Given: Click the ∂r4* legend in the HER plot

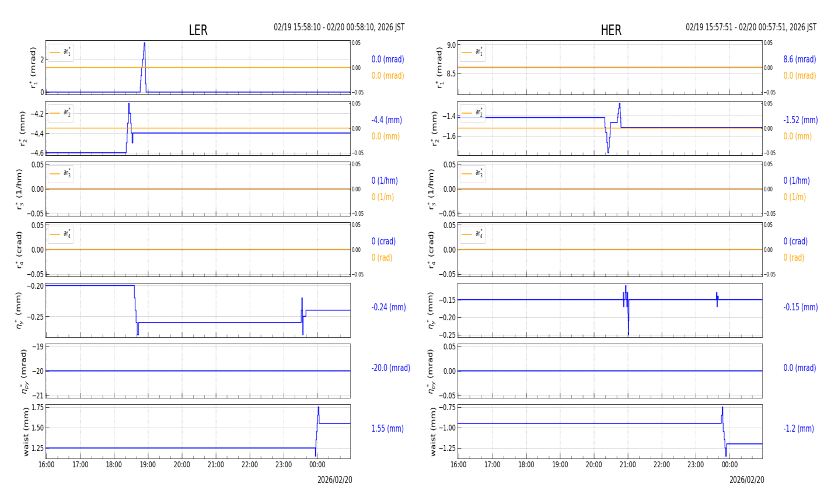Looking at the screenshot, I should [473, 235].
